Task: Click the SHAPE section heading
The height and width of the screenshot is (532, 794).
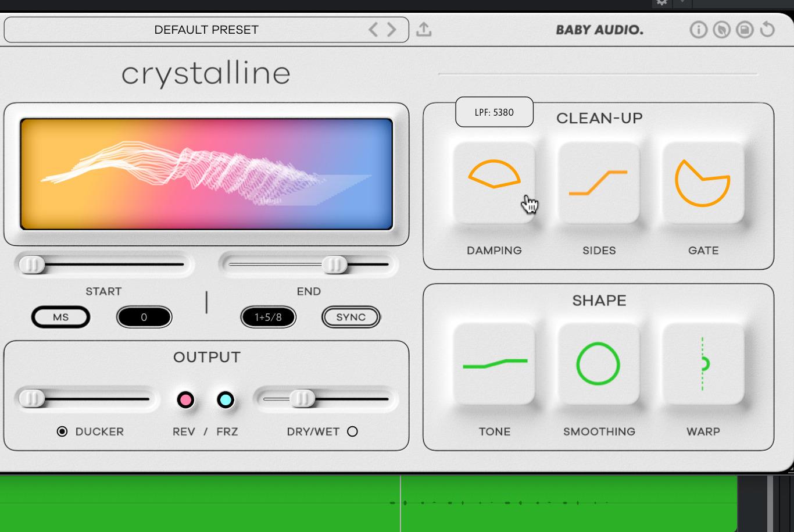Action: (x=599, y=301)
